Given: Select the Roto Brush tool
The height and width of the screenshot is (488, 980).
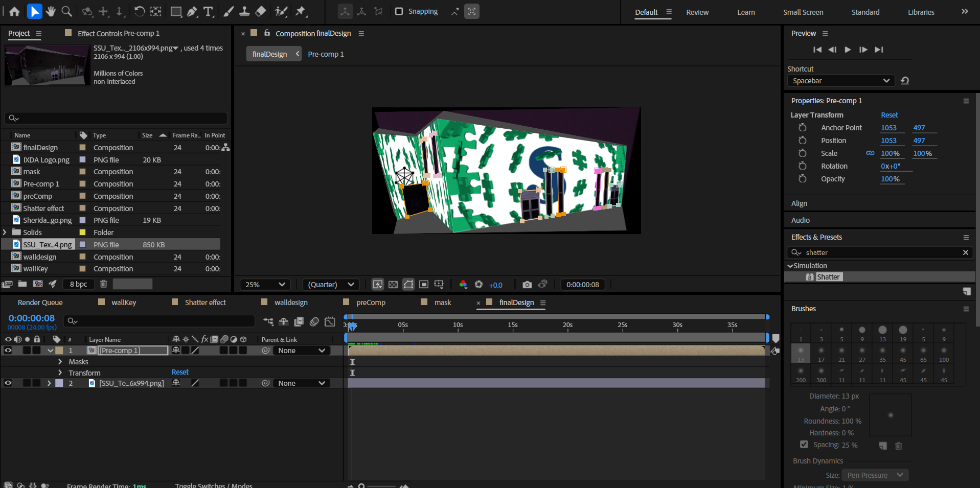Looking at the screenshot, I should click(x=280, y=11).
